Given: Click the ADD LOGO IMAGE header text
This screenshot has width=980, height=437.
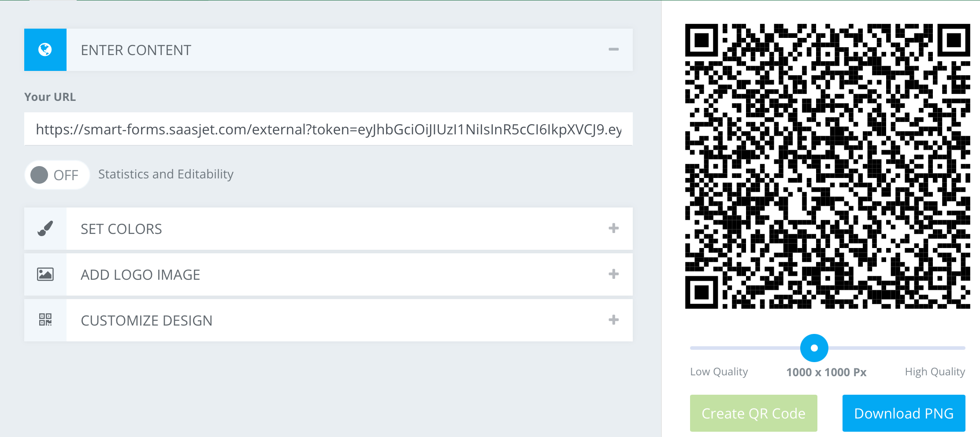Looking at the screenshot, I should pos(140,274).
